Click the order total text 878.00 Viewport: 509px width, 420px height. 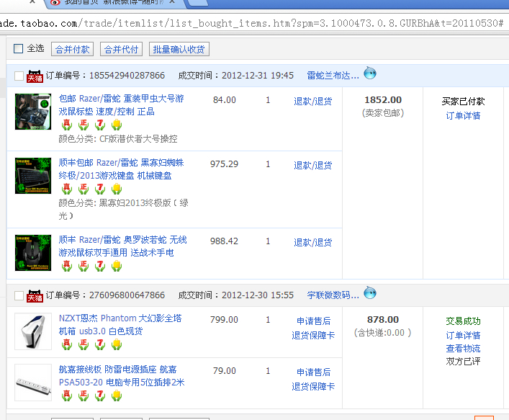click(383, 320)
